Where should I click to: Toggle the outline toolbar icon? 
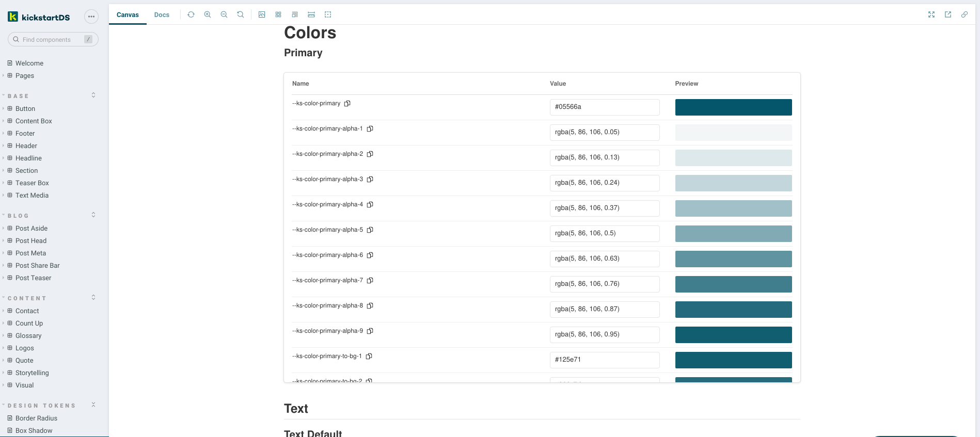328,14
